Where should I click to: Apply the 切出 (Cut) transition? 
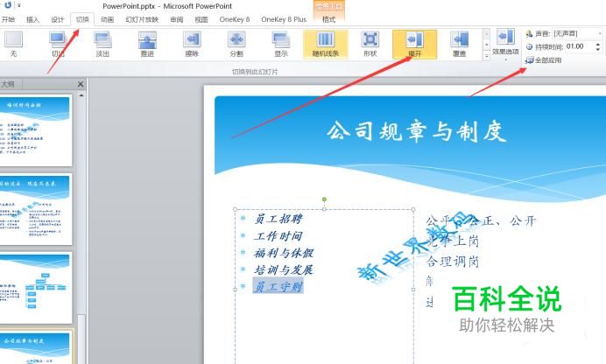coord(58,45)
